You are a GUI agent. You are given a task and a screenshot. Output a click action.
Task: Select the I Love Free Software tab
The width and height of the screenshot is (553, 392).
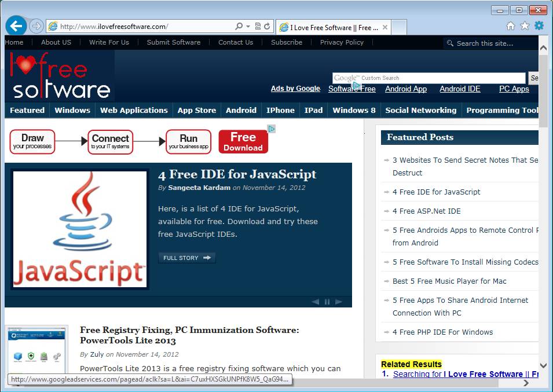334,27
